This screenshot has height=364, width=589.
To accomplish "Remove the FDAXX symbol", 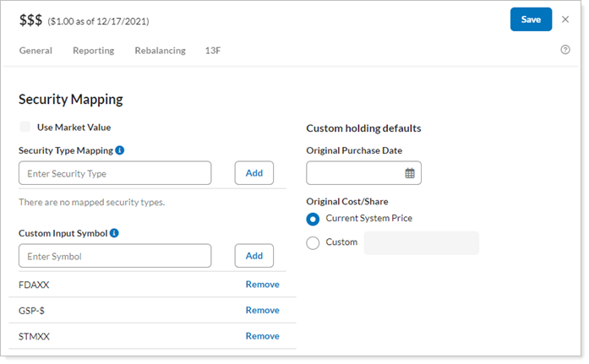I will point(262,285).
